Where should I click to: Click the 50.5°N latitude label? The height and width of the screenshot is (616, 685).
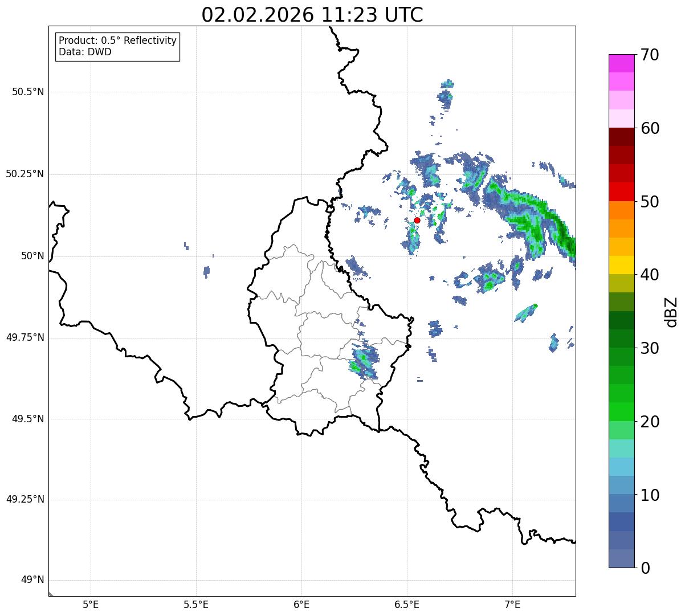28,92
